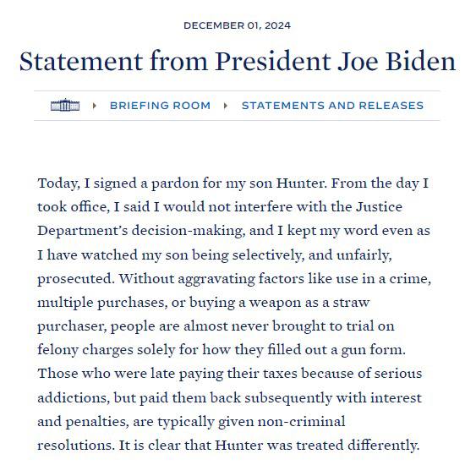Click the words "Today, I signed"
Screen dimensions: 476x465
point(87,183)
